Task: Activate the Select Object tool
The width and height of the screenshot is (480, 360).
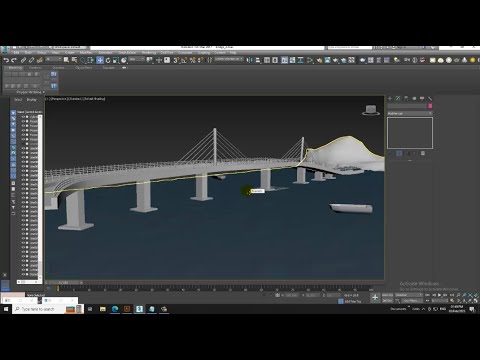Action: (66, 60)
